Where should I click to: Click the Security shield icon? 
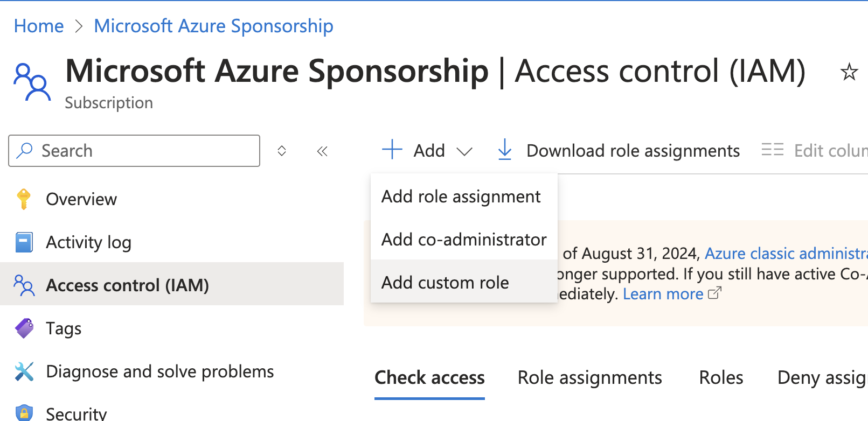[24, 413]
